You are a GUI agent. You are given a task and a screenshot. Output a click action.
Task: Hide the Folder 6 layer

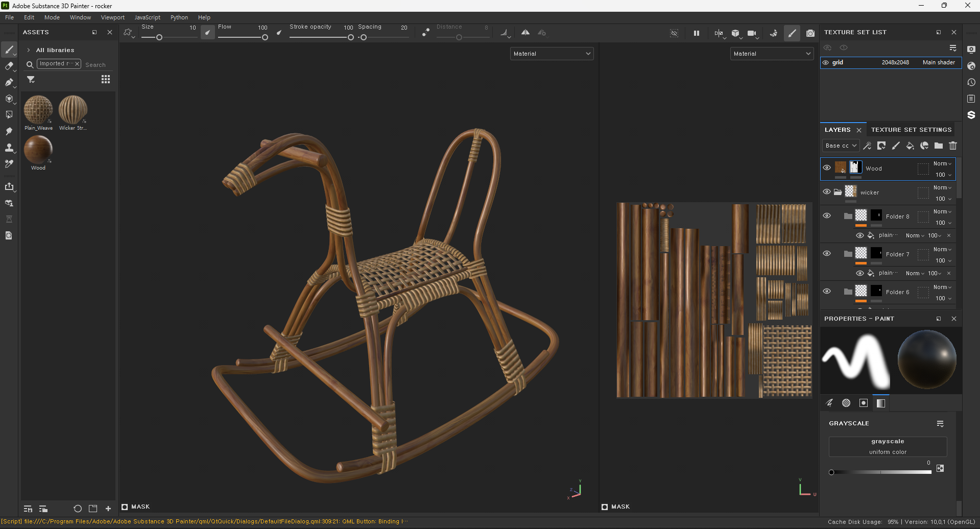(827, 291)
